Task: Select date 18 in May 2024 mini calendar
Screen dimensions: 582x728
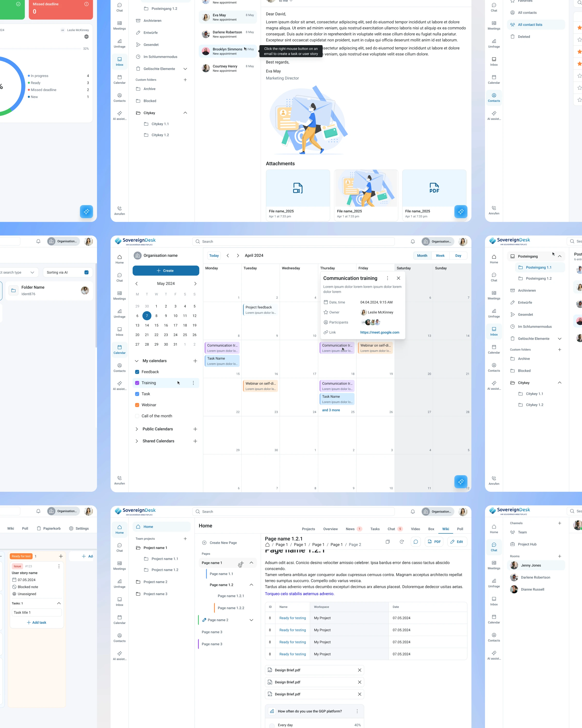Action: (185, 325)
